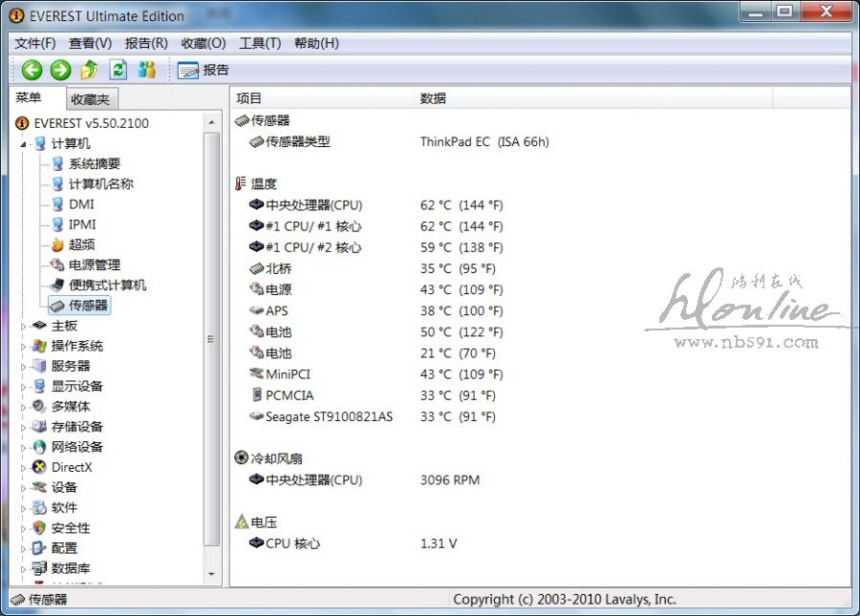Open the 文件(F) menu

click(x=35, y=43)
